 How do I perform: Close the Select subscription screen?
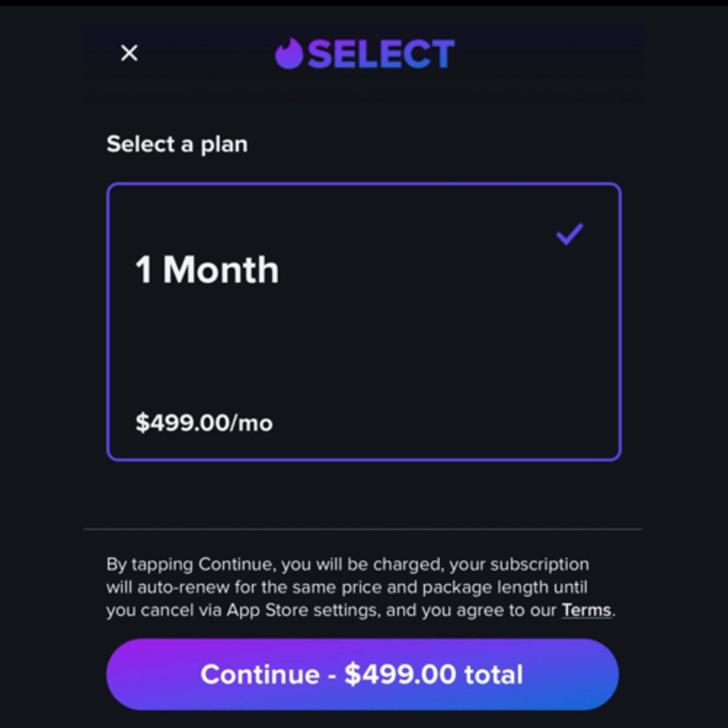tap(129, 53)
